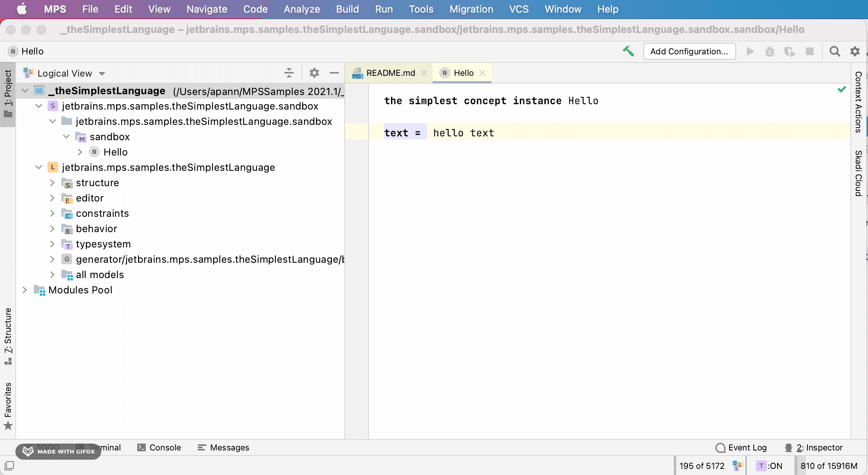Hide the project panel with minus icon
Viewport: 868px width, 475px height.
click(x=334, y=73)
